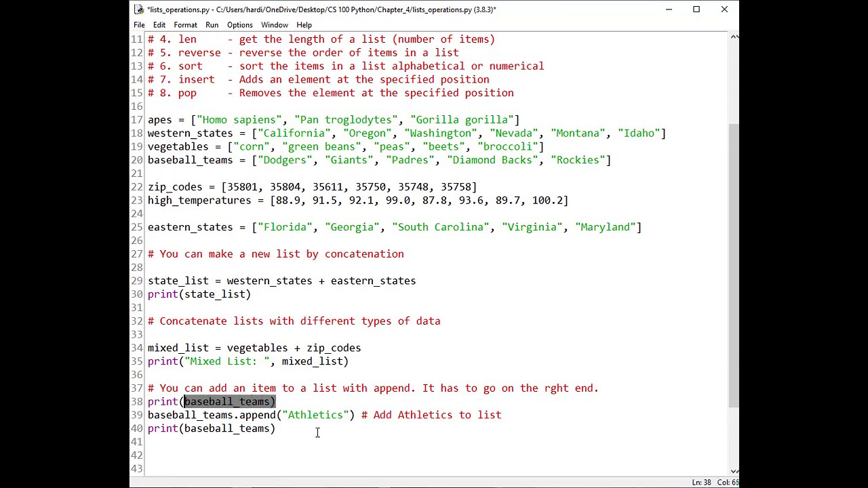This screenshot has height=488, width=868.
Task: Click "Diamond Backs" string on line 20
Action: 492,161
